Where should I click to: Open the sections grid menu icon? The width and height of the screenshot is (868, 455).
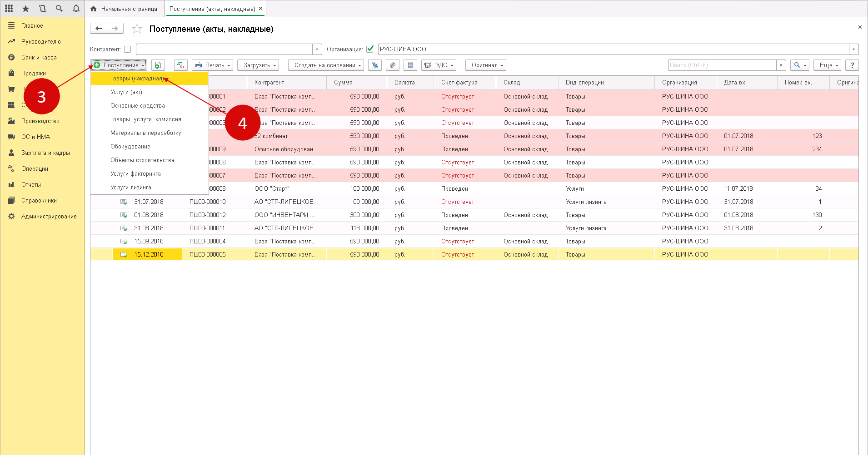[9, 9]
